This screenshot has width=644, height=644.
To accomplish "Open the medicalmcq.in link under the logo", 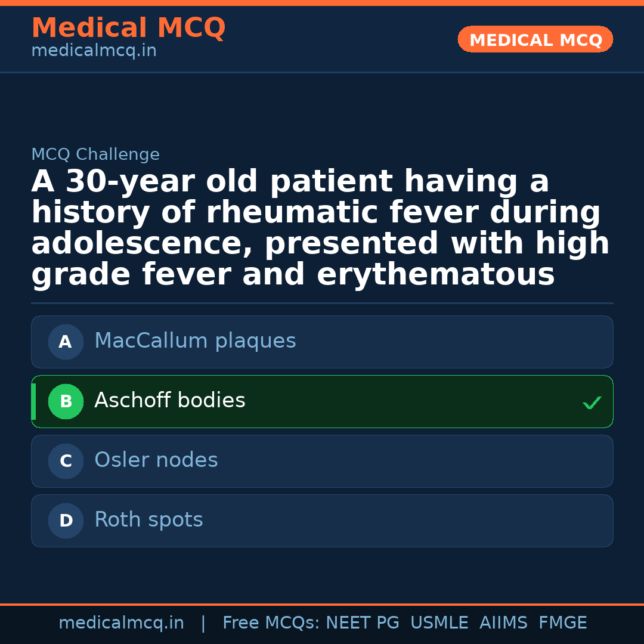I will pyautogui.click(x=93, y=50).
